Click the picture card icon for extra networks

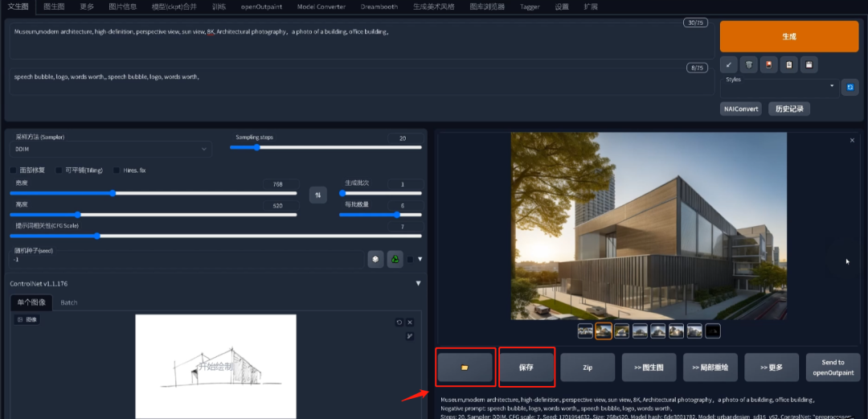click(x=768, y=65)
